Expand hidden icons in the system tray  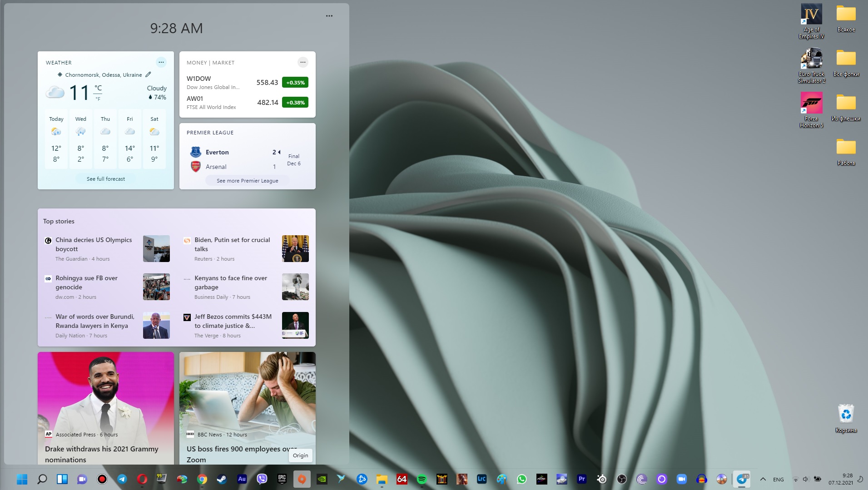click(x=763, y=479)
